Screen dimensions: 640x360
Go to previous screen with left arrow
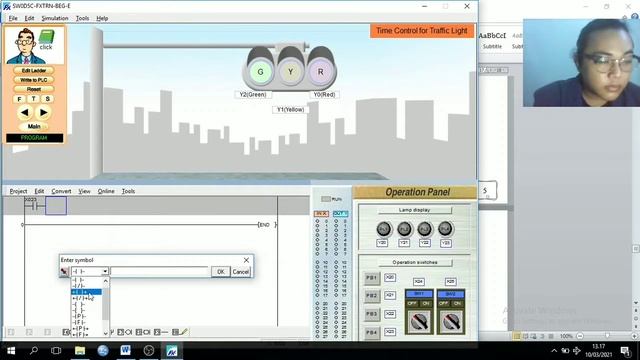[24, 112]
